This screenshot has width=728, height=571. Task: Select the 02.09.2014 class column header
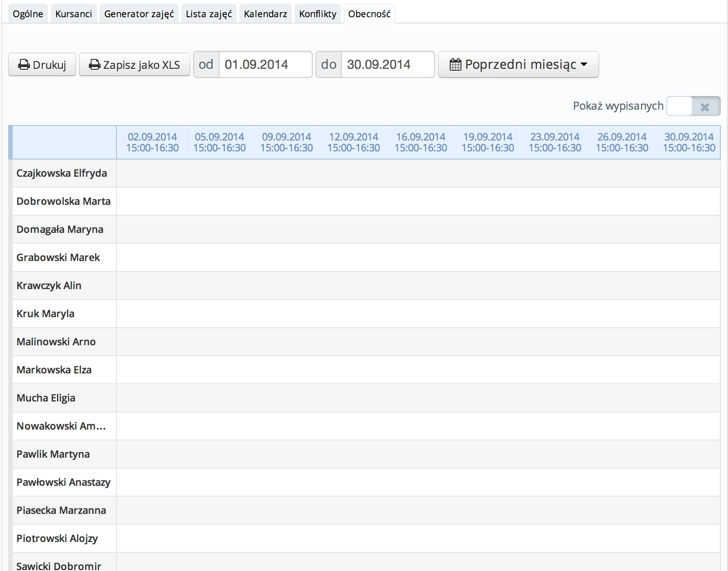point(152,142)
